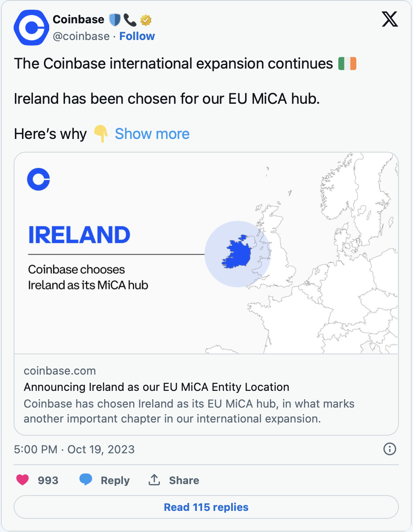Click the blue shield badge beside Coinbase
The height and width of the screenshot is (532, 413).
[x=115, y=20]
